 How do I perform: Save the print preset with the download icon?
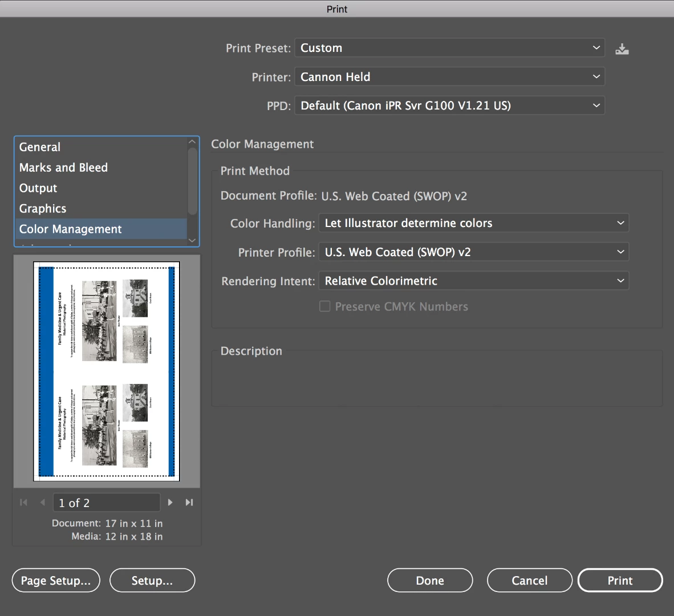[x=622, y=49]
